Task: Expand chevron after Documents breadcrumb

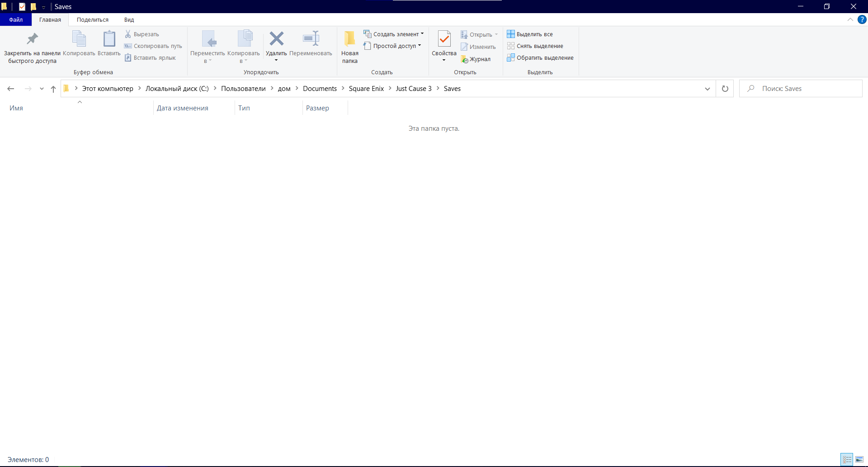Action: pos(343,88)
